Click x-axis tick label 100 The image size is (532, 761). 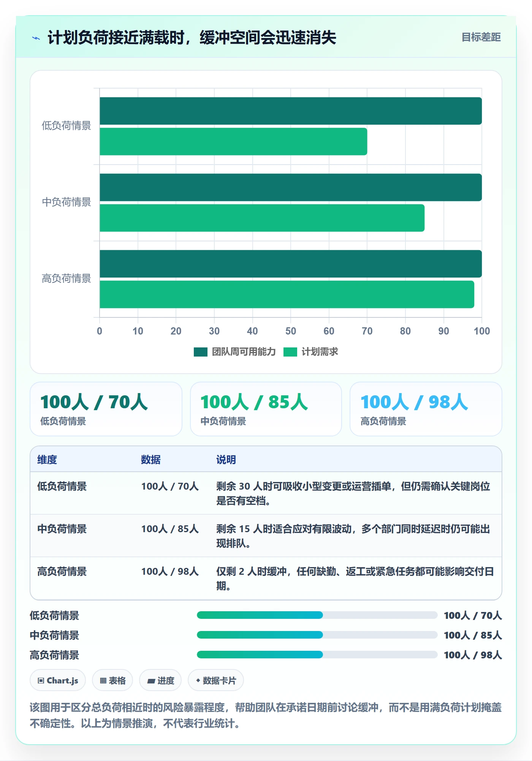[482, 331]
